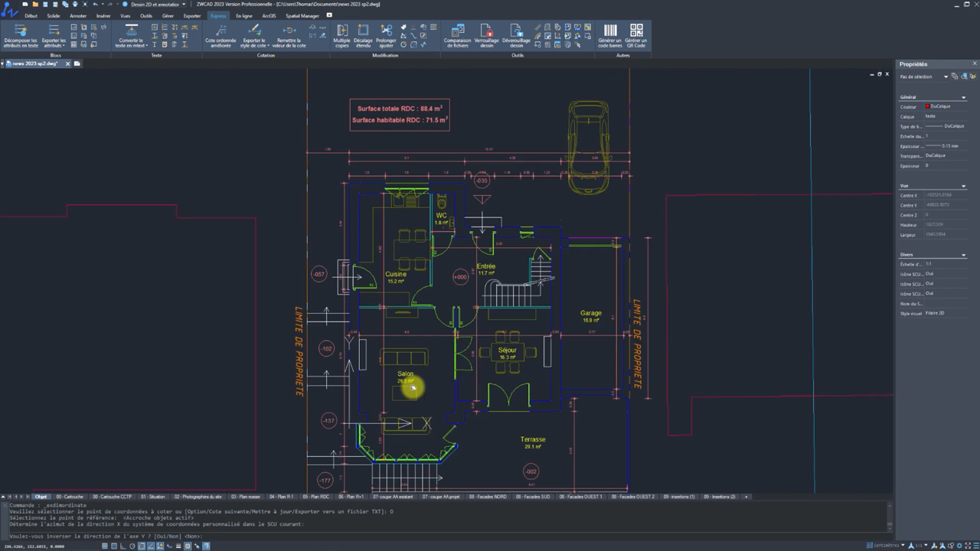Click Verrouillage dessin icon

point(486,36)
